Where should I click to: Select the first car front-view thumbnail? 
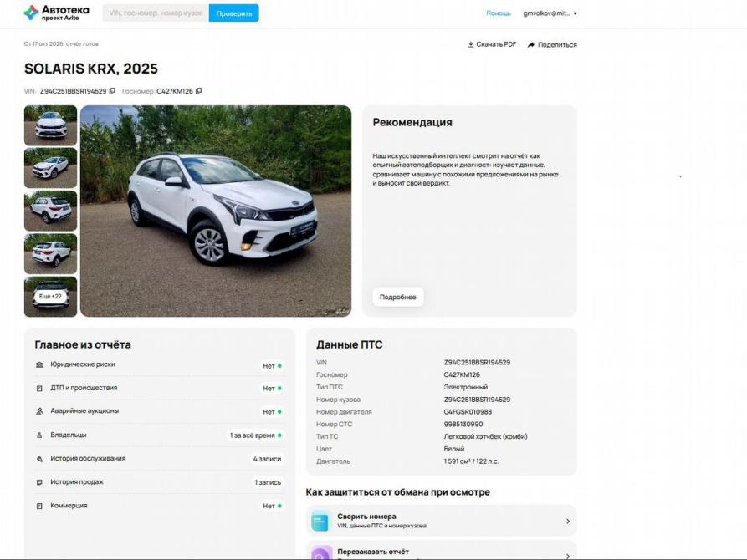coord(50,125)
